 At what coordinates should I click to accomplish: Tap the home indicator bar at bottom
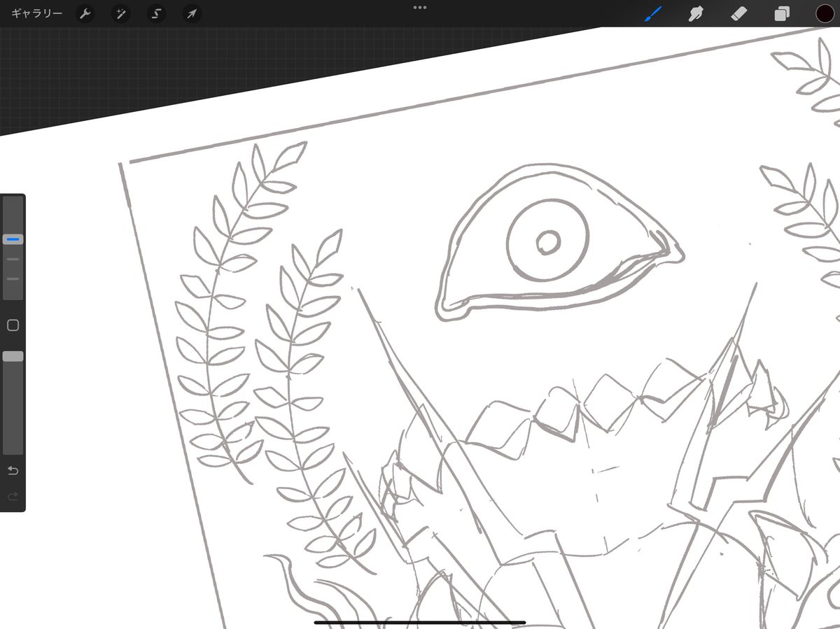(420, 622)
